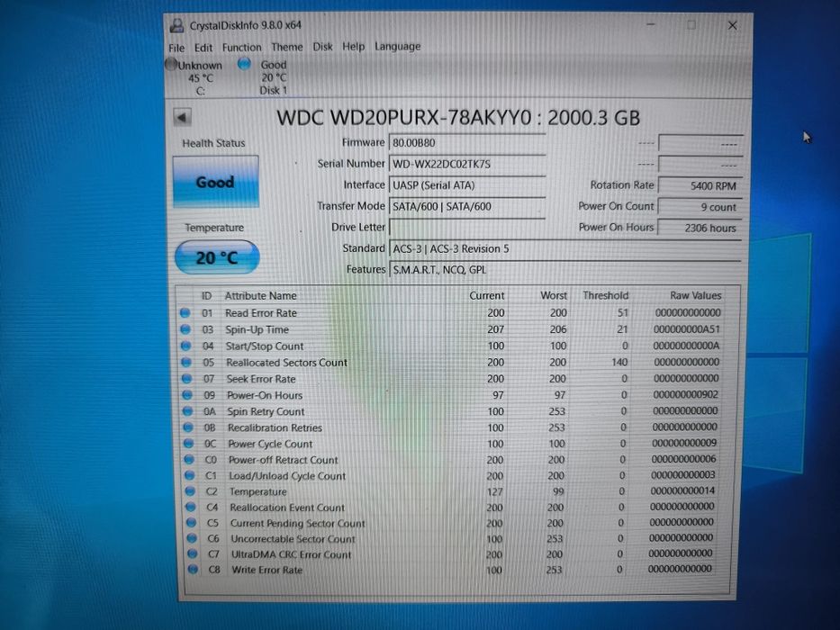This screenshot has width=840, height=630.
Task: Click raw value 000000000902
Action: (x=685, y=395)
